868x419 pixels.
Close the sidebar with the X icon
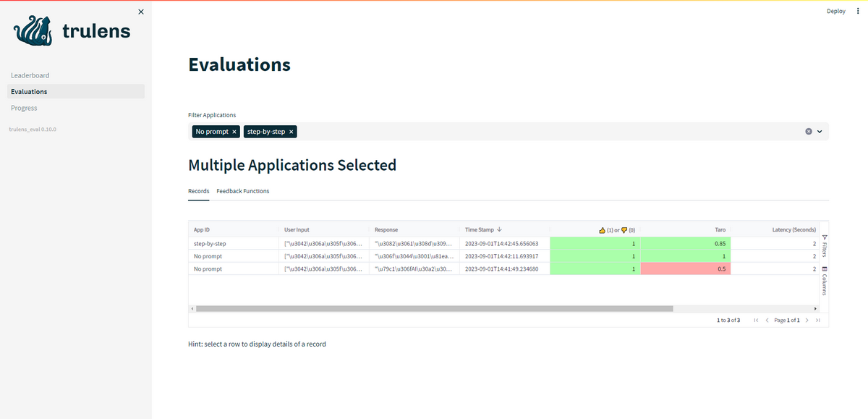[140, 12]
